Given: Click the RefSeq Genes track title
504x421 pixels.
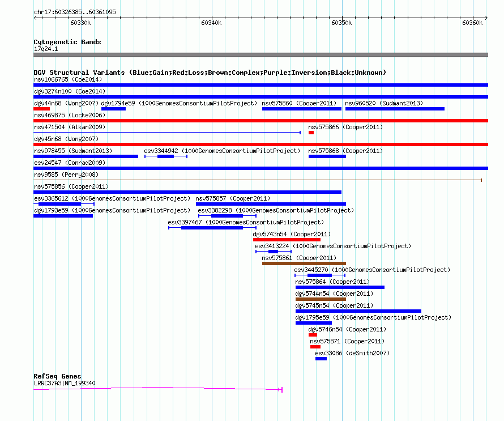Looking at the screenshot, I should 57,376.
